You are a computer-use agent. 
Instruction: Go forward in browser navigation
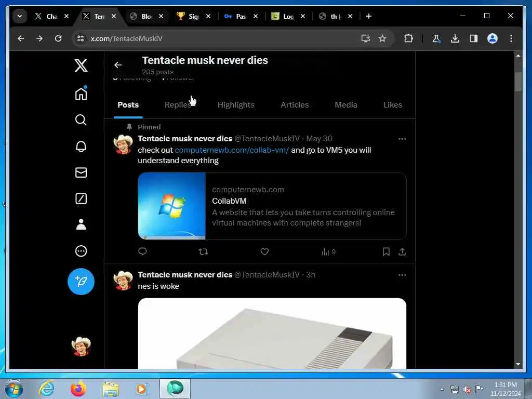[39, 38]
